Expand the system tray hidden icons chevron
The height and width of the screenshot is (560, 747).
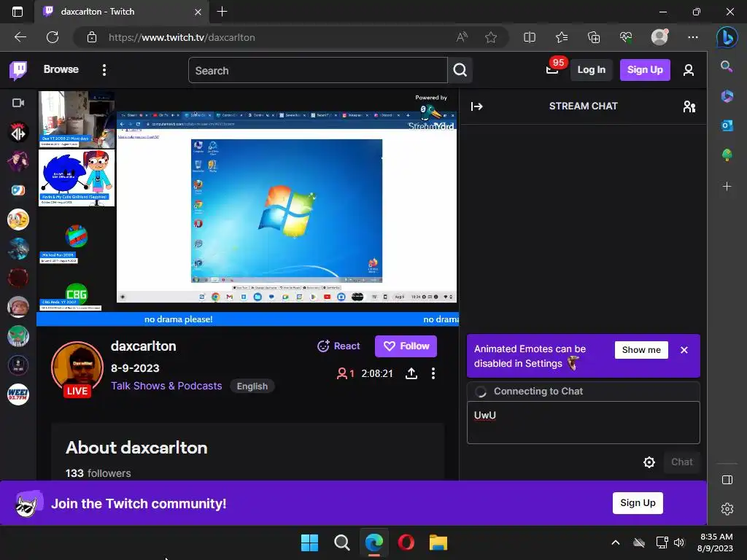coord(616,542)
